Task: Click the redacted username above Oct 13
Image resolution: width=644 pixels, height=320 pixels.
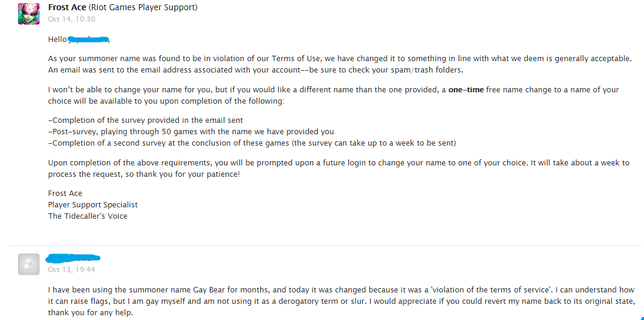Action: [74, 258]
